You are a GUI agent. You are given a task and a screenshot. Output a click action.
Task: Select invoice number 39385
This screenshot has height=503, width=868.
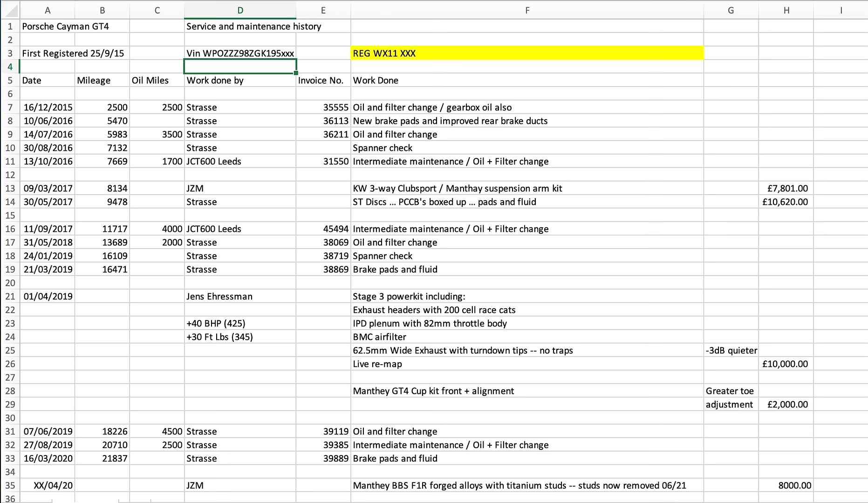(x=323, y=445)
